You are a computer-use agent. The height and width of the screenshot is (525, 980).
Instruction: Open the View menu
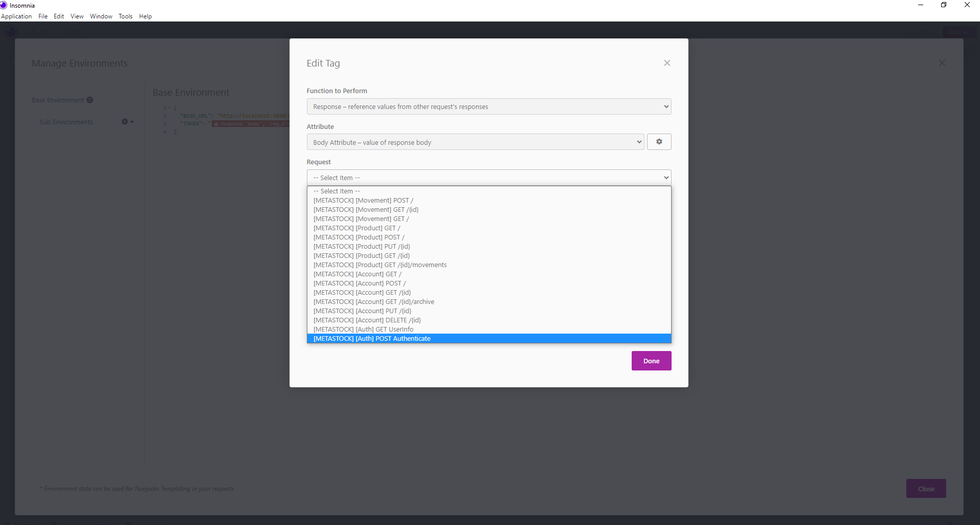pyautogui.click(x=77, y=16)
